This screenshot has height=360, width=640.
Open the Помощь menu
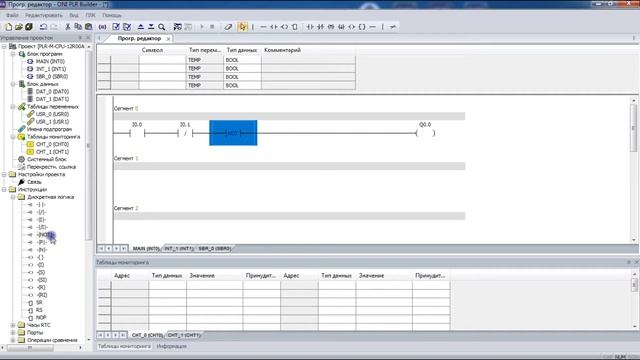(x=112, y=15)
